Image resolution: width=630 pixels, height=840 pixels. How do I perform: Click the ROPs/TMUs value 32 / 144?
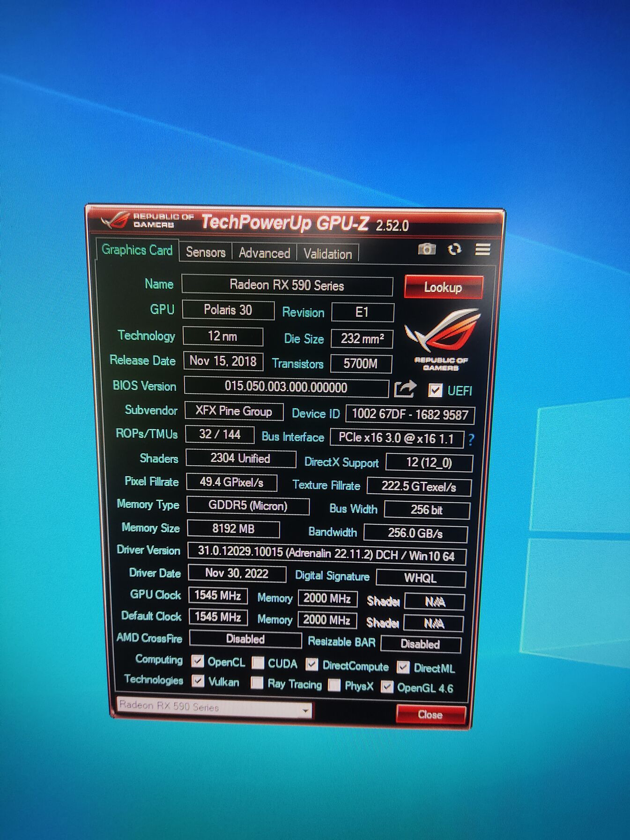pyautogui.click(x=220, y=434)
